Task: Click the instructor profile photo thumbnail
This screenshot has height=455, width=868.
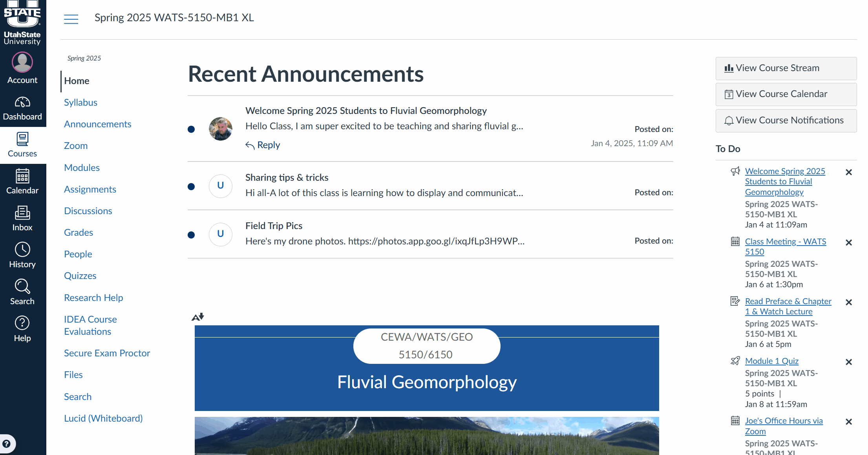Action: point(221,129)
